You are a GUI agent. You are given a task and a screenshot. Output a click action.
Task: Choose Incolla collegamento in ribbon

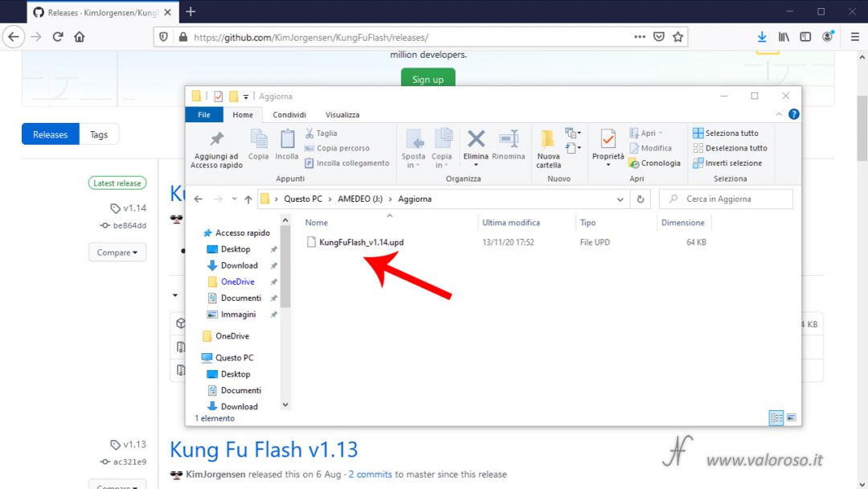point(347,162)
